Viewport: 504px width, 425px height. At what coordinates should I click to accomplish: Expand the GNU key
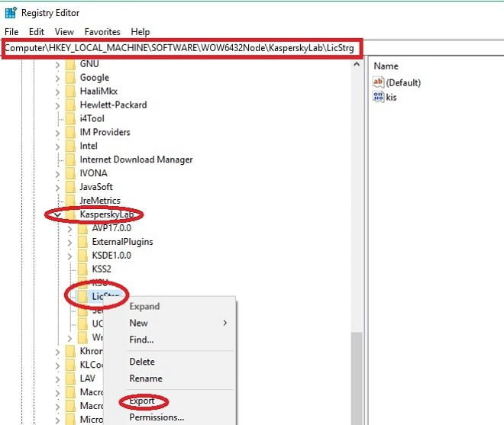[57, 65]
